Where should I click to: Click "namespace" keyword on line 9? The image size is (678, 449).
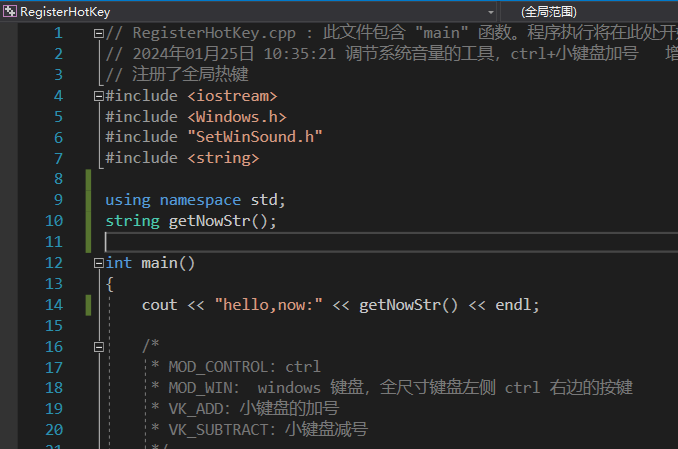pyautogui.click(x=200, y=200)
